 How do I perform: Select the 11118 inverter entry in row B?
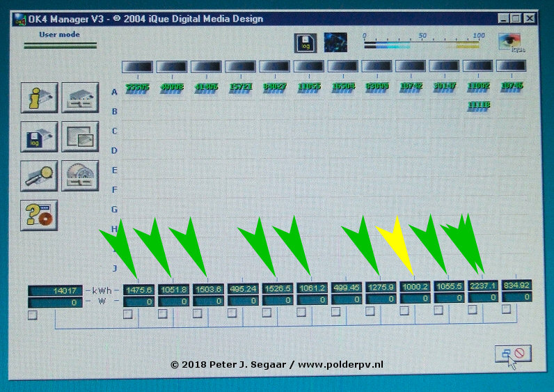pyautogui.click(x=478, y=104)
